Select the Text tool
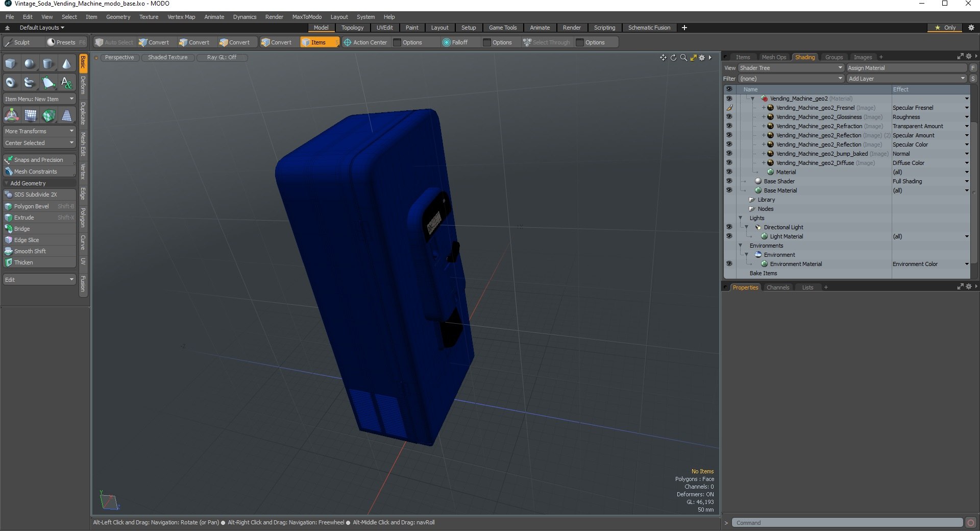Viewport: 980px width, 531px height. tap(66, 82)
